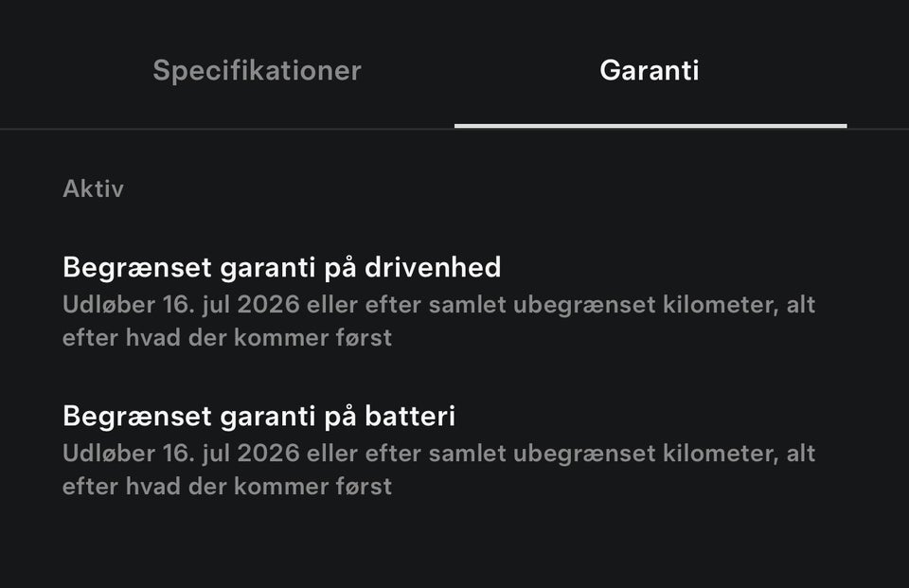Switch to the Specifikationer tab
Viewport: 909px width, 588px height.
[x=257, y=70]
